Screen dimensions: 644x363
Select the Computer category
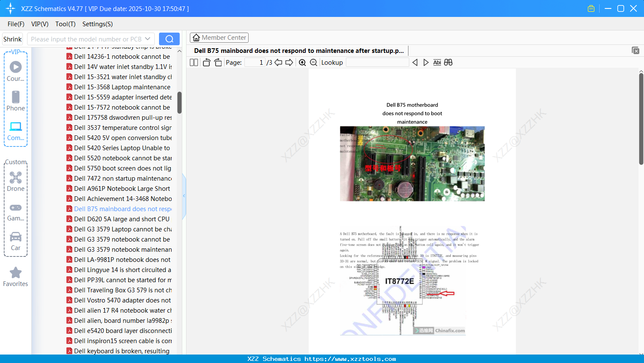pos(16,131)
